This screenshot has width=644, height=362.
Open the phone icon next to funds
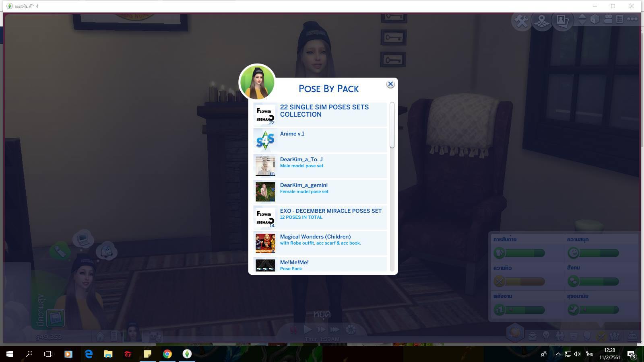coord(114,336)
